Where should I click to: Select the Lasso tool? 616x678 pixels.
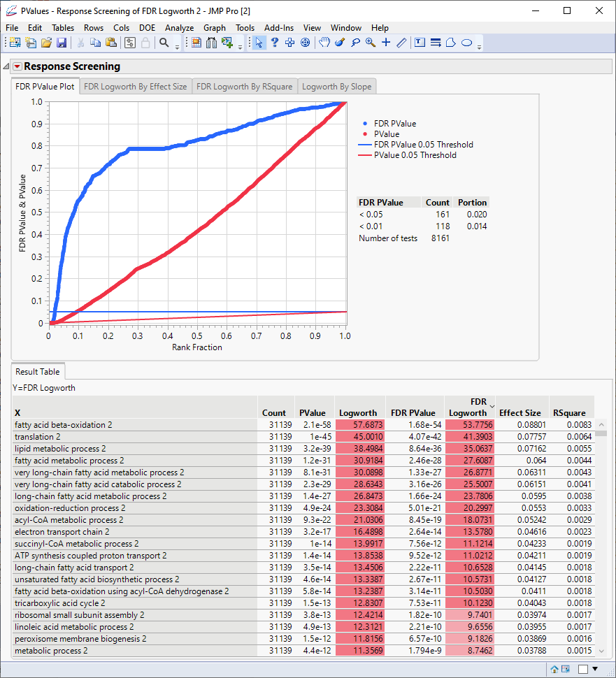pyautogui.click(x=356, y=43)
